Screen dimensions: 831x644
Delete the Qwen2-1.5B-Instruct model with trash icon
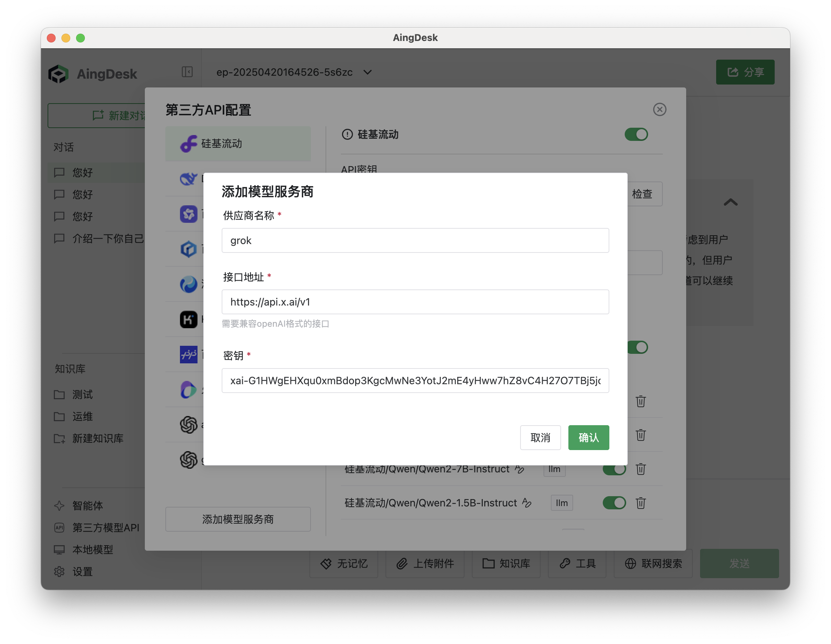640,503
